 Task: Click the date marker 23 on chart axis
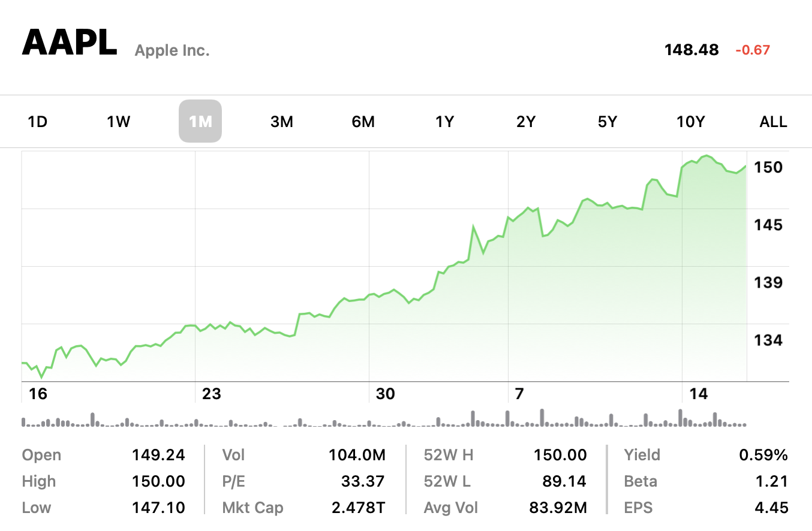(x=212, y=394)
